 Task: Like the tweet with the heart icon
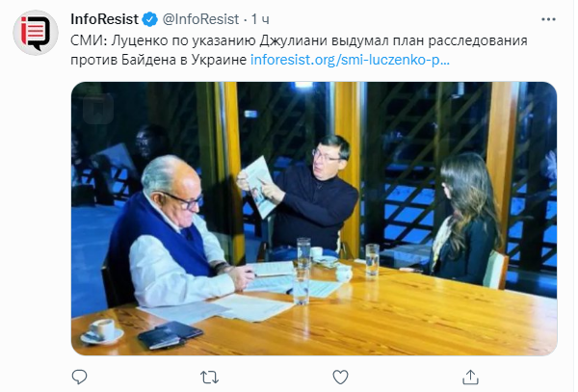pyautogui.click(x=340, y=378)
